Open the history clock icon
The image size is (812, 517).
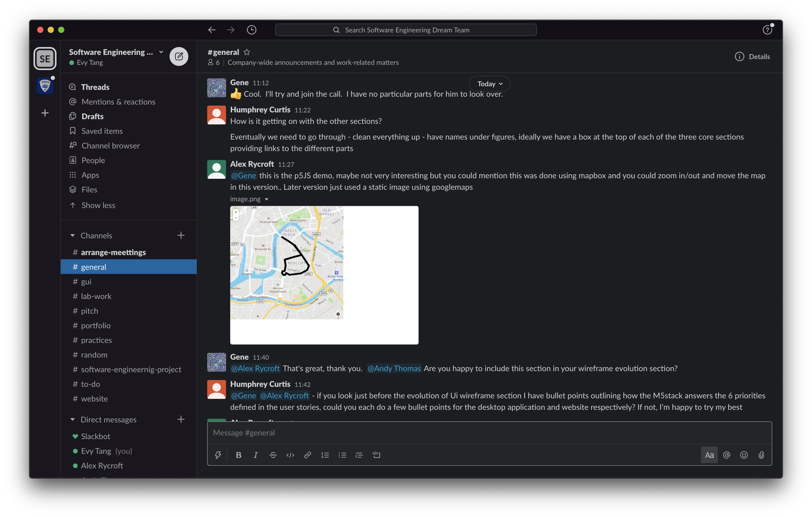(x=252, y=30)
